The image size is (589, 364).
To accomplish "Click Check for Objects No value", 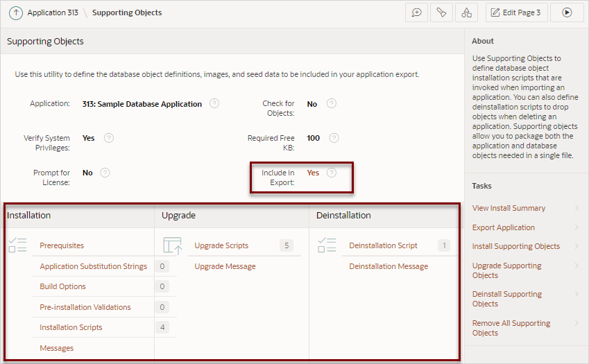I will [311, 104].
